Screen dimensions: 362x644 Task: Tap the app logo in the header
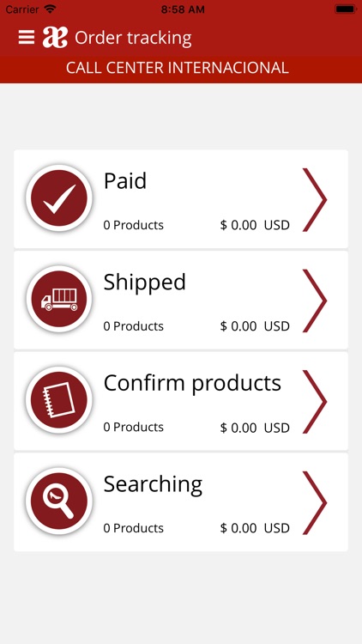pyautogui.click(x=55, y=38)
